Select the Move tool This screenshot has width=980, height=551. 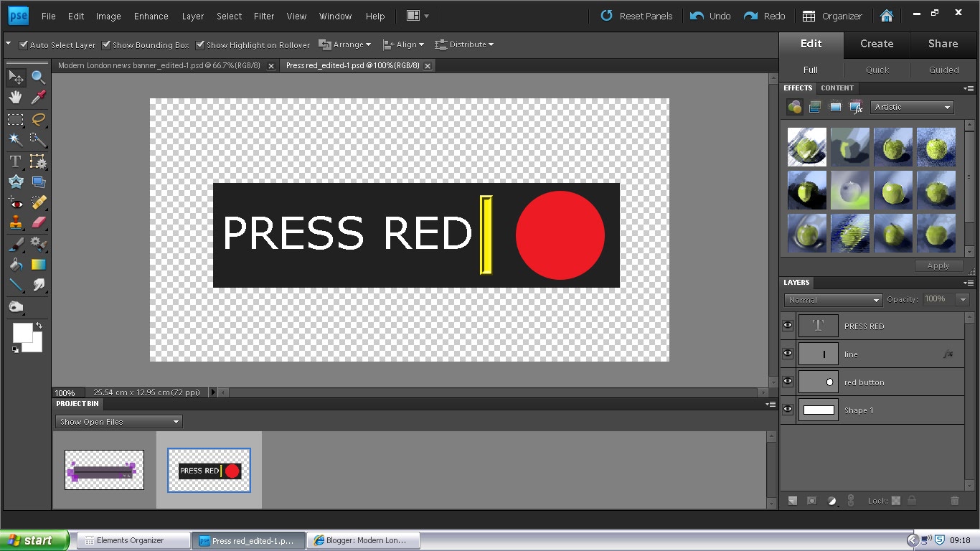(x=15, y=77)
